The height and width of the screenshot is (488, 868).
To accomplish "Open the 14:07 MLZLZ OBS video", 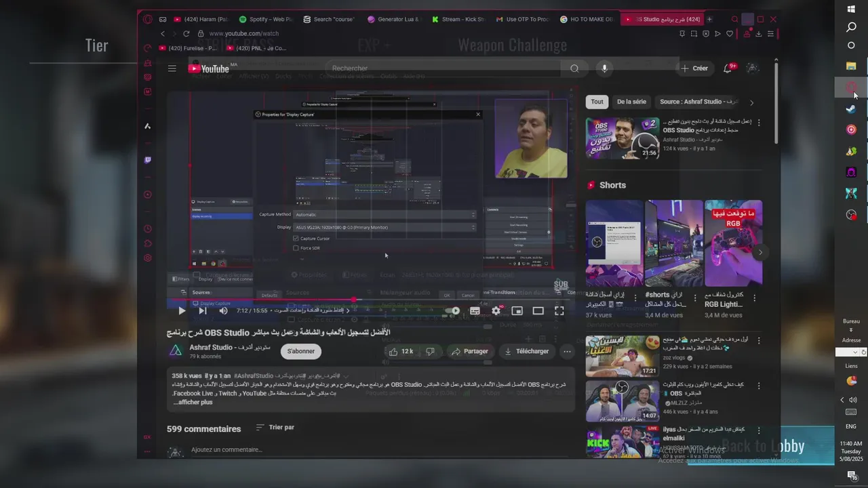I will (x=623, y=401).
